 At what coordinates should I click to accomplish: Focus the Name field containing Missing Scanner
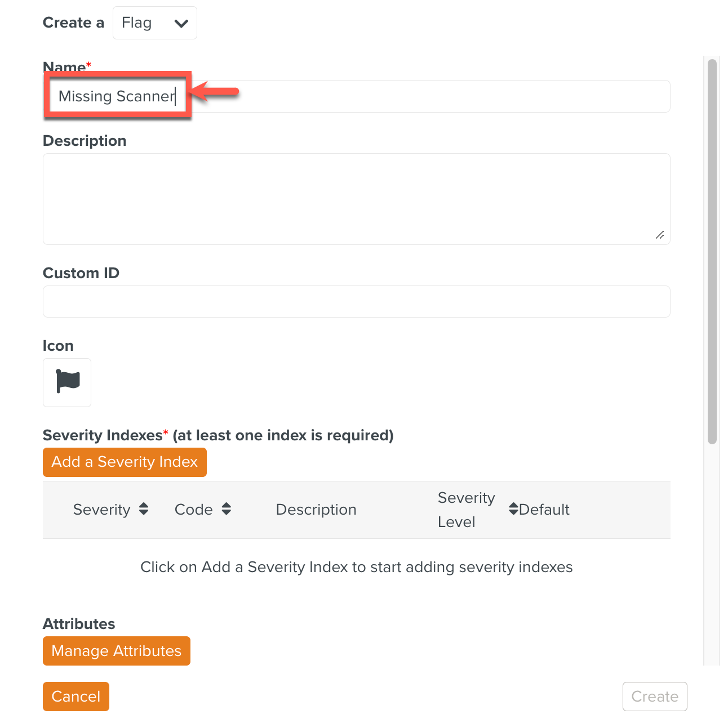click(394, 96)
